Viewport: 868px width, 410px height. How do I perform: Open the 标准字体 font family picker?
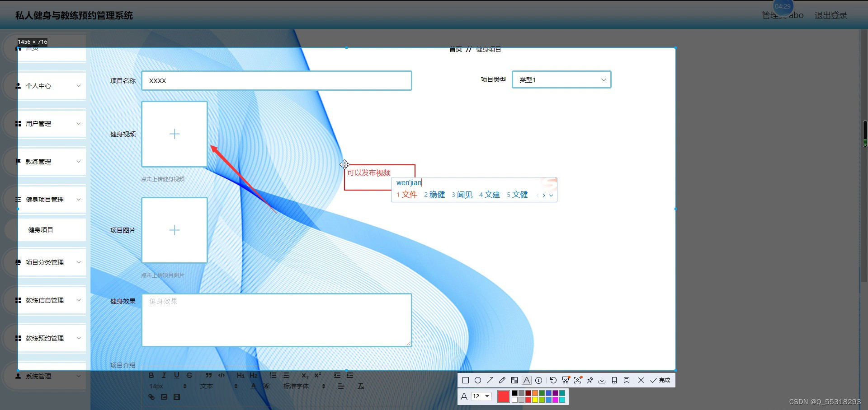pyautogui.click(x=304, y=386)
